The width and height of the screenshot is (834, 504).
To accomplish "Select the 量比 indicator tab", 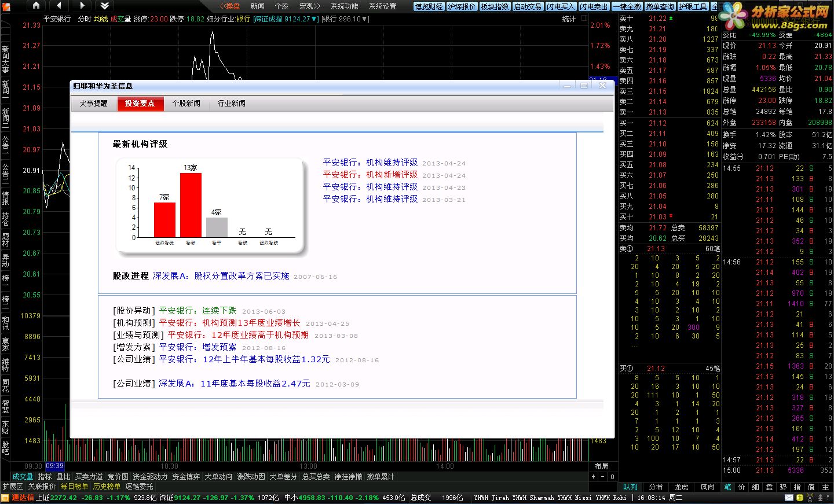I will (63, 477).
